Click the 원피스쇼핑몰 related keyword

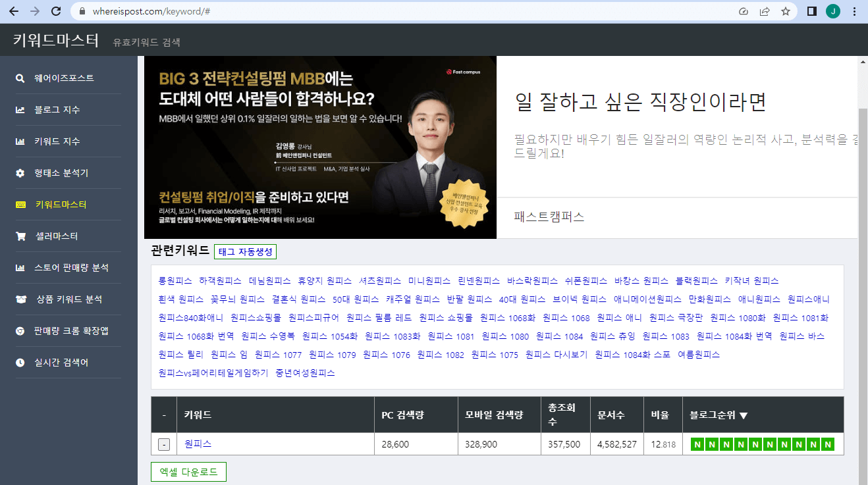point(256,318)
